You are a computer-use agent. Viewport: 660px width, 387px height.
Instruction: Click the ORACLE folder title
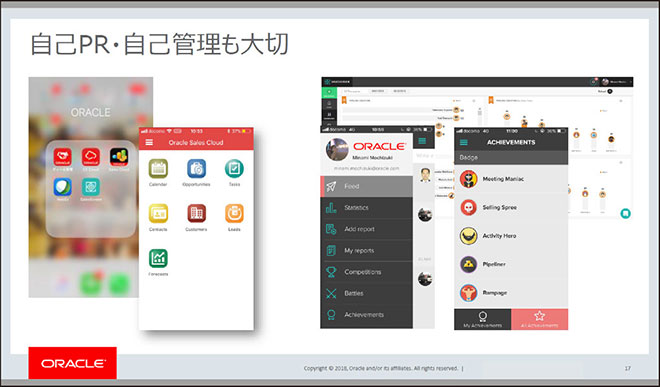pyautogui.click(x=90, y=112)
